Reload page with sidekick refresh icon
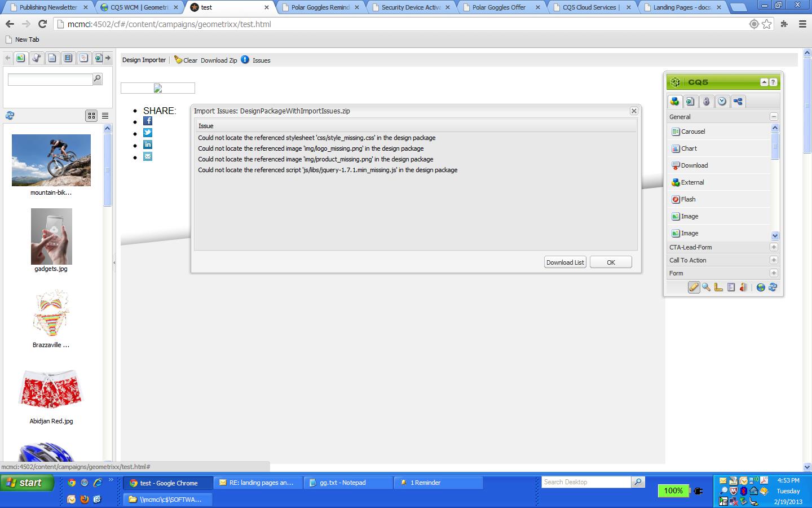 [773, 287]
